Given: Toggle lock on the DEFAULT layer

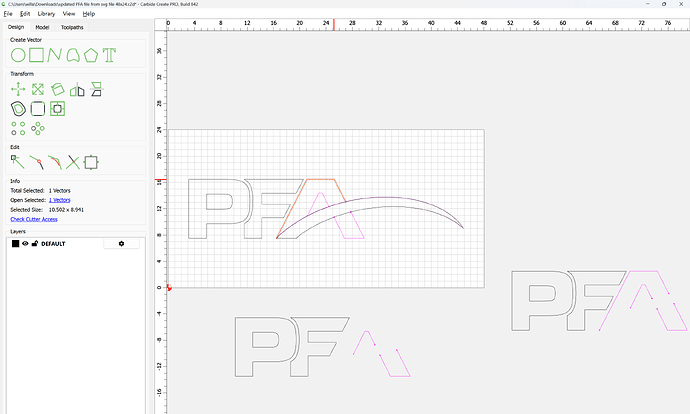Looking at the screenshot, I should tap(34, 243).
